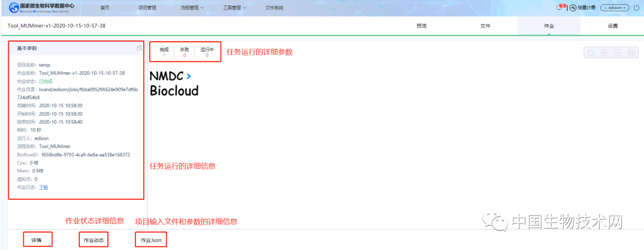
Task: Click the play job control button
Action: pos(604,53)
